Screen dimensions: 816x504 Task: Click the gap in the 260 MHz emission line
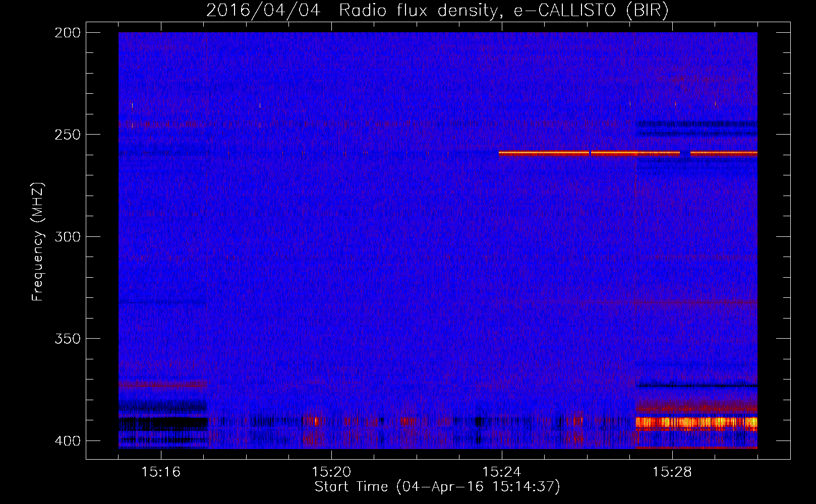(x=685, y=153)
